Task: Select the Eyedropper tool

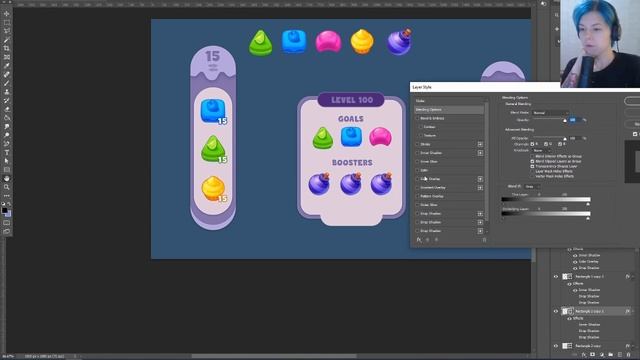Action: click(x=7, y=66)
